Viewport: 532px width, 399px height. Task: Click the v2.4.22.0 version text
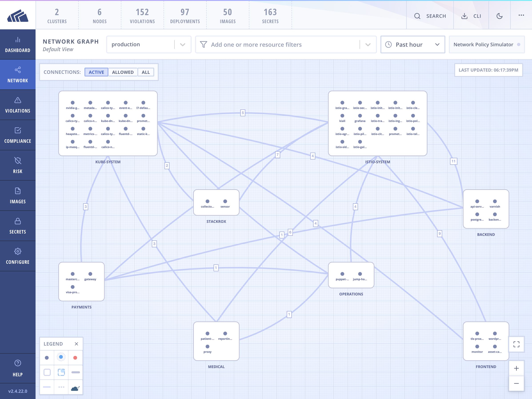pos(18,391)
